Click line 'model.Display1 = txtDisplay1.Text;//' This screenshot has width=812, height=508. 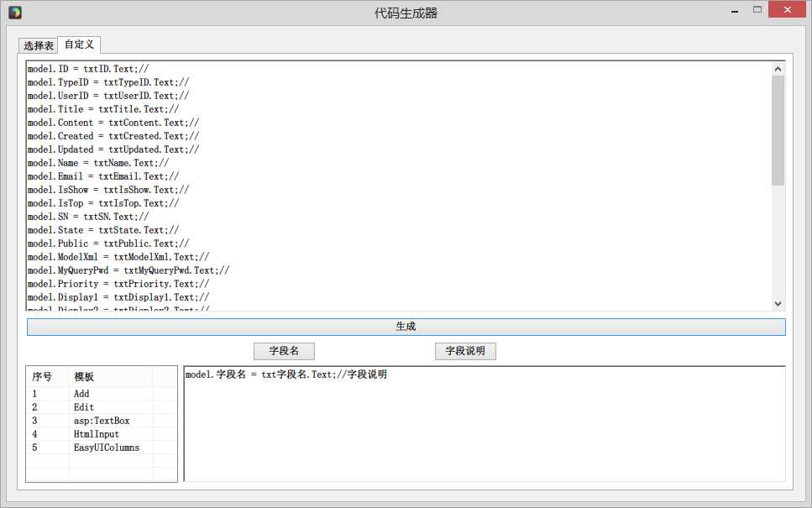click(118, 298)
